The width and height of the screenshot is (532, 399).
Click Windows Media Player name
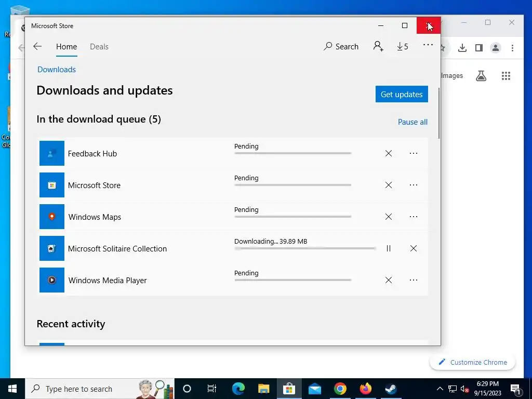(x=108, y=281)
